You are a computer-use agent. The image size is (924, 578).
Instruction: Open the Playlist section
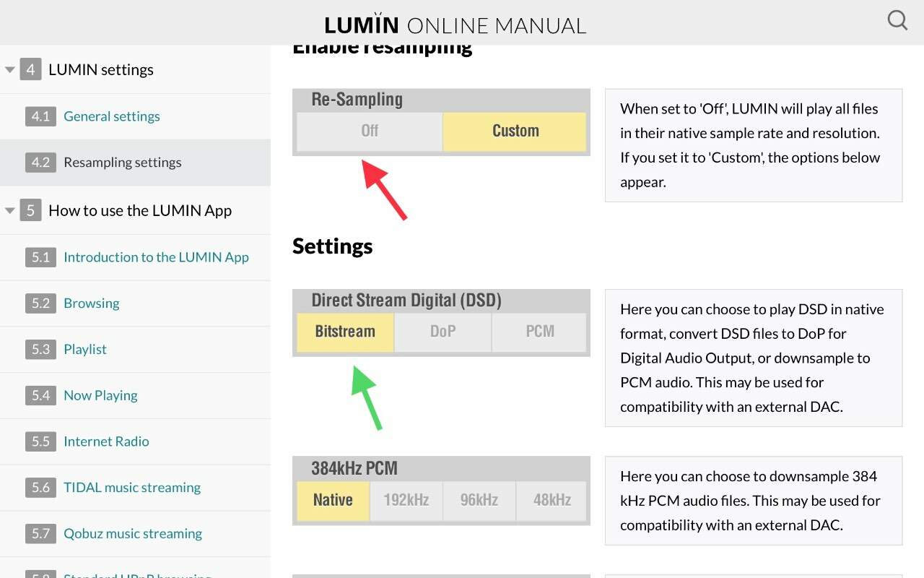(x=85, y=350)
